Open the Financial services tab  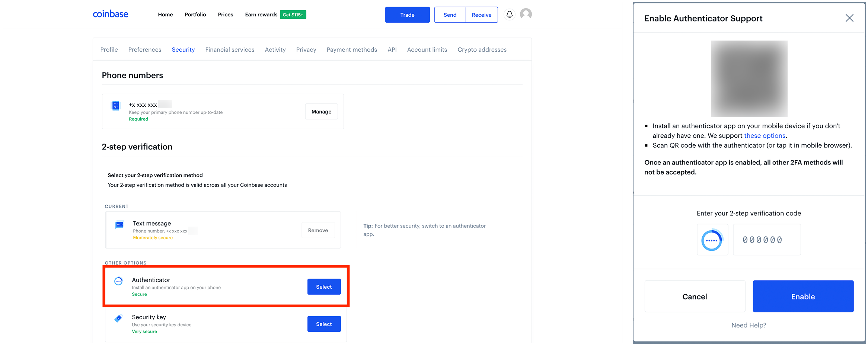tap(230, 49)
